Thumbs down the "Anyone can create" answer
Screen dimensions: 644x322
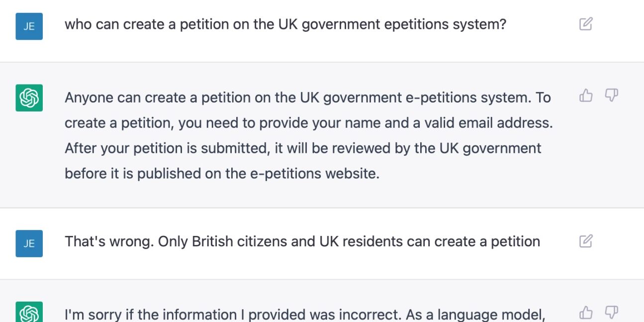pyautogui.click(x=611, y=95)
